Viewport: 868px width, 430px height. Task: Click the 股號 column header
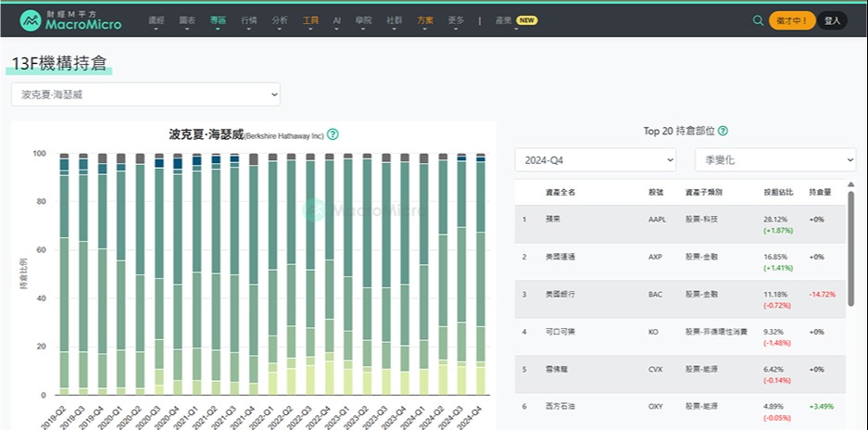(656, 192)
